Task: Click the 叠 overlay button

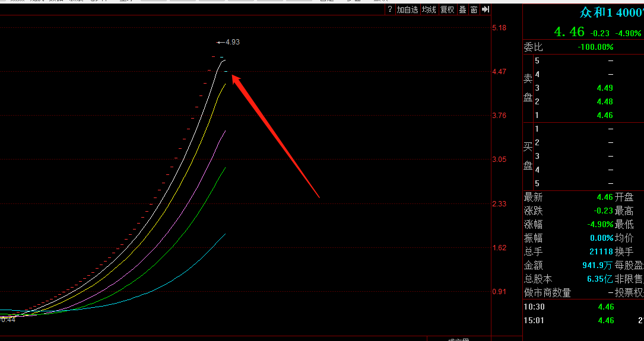Action: click(462, 9)
